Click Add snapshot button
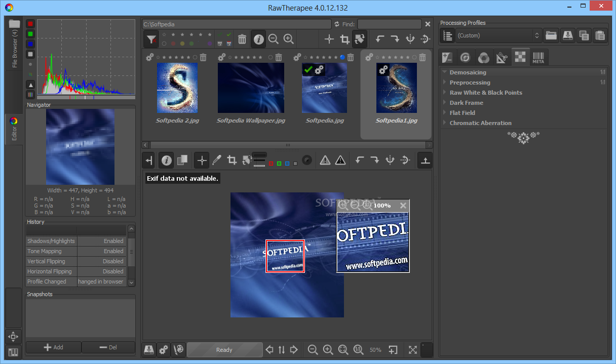Viewport: 616px width, 364px height. point(53,347)
